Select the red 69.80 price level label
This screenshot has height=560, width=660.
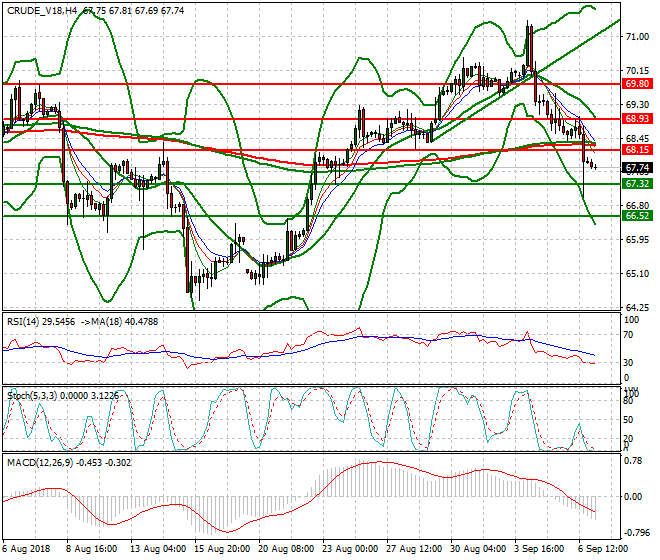(637, 84)
